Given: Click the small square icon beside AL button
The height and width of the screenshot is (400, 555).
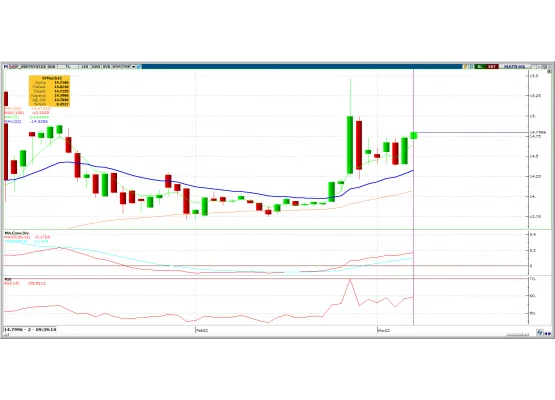Looking at the screenshot, I should (471, 67).
